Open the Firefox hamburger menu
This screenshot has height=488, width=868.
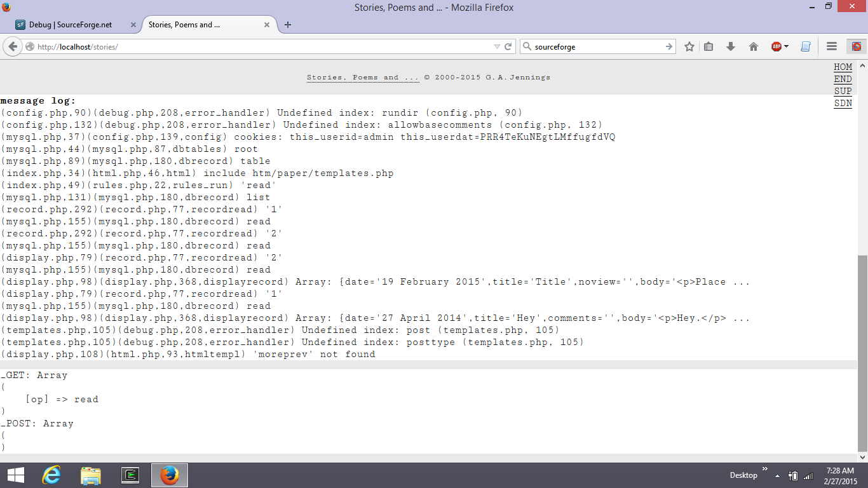click(x=831, y=46)
